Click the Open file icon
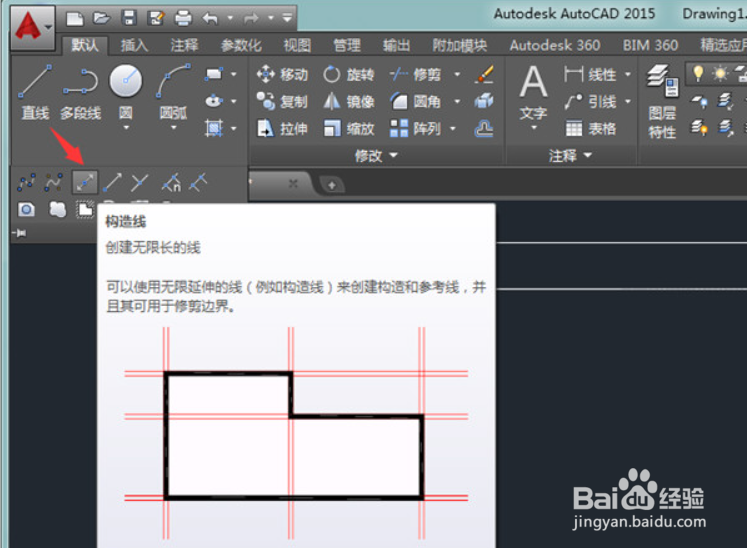This screenshot has height=548, width=747. tap(101, 18)
